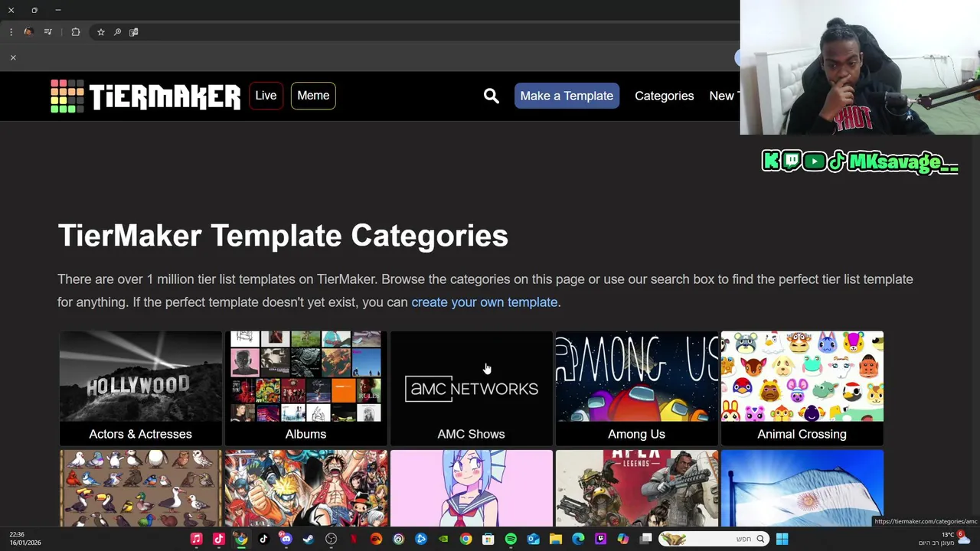Click the TierMaker Template Categories heading
Screen dimensions: 980x551
[x=283, y=236]
